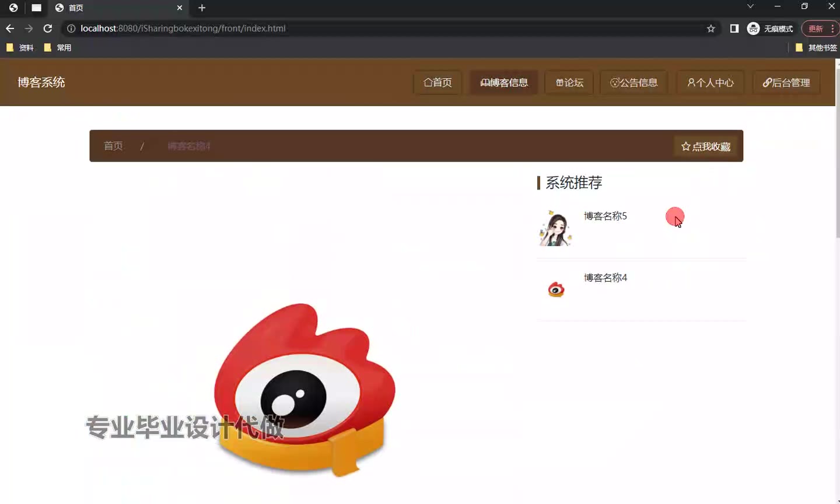Click the 更新 update button
The width and height of the screenshot is (840, 504).
click(x=815, y=28)
